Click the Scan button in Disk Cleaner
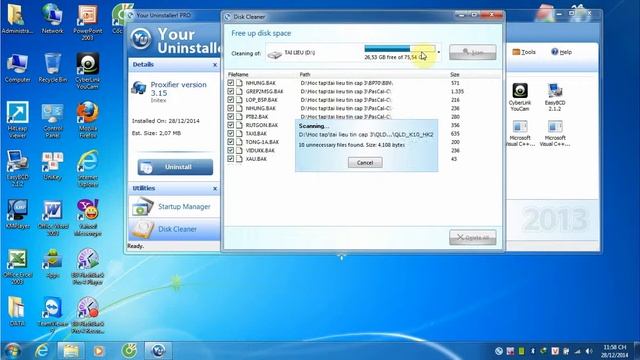The image size is (640, 360). click(x=473, y=52)
